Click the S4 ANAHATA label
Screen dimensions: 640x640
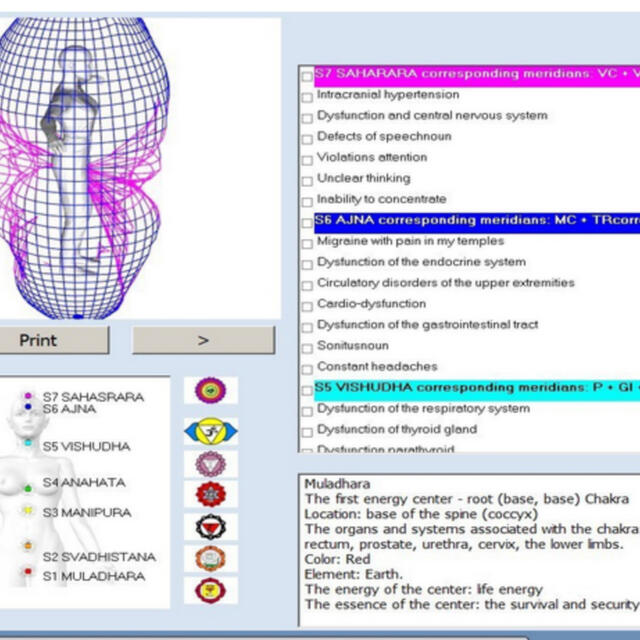pos(84,482)
